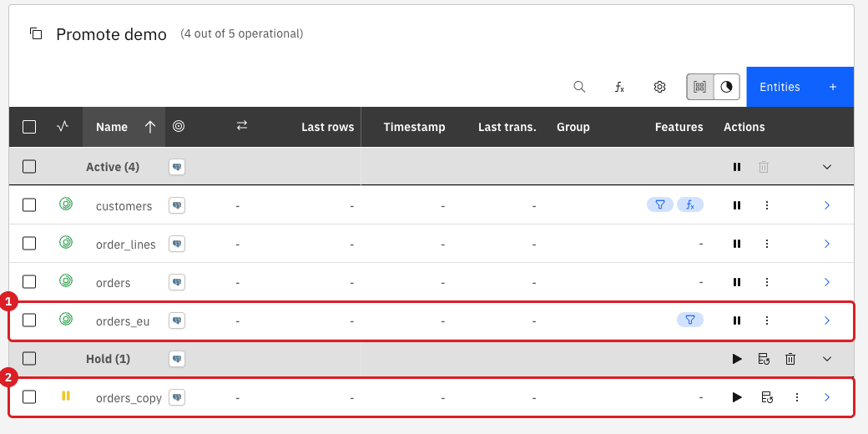
Task: Click the orders_eu target database icon
Action: [177, 320]
